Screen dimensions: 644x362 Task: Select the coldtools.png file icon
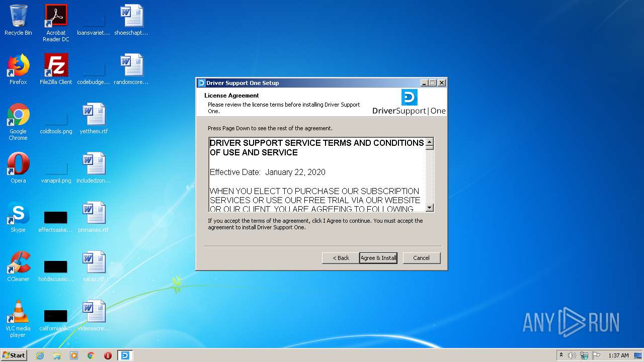pos(56,119)
